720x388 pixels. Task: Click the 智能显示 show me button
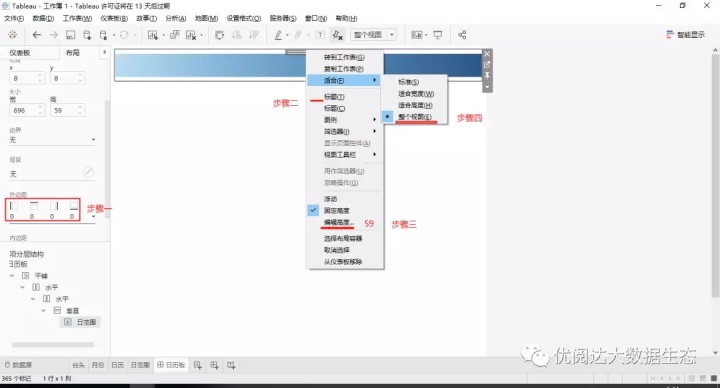(x=685, y=35)
